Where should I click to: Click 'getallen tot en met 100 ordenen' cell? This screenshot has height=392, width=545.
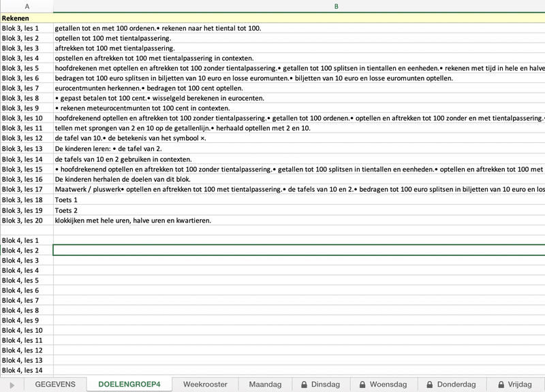299,28
